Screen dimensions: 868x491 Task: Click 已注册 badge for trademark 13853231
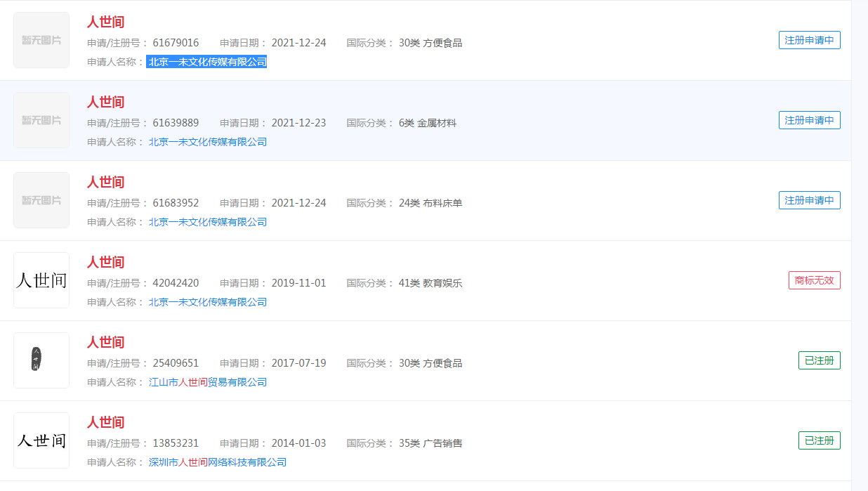pos(820,440)
